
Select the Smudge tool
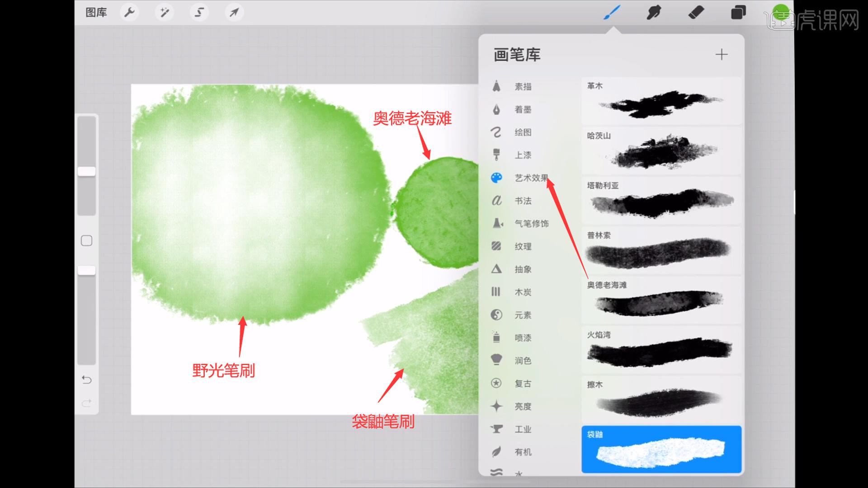coord(652,13)
